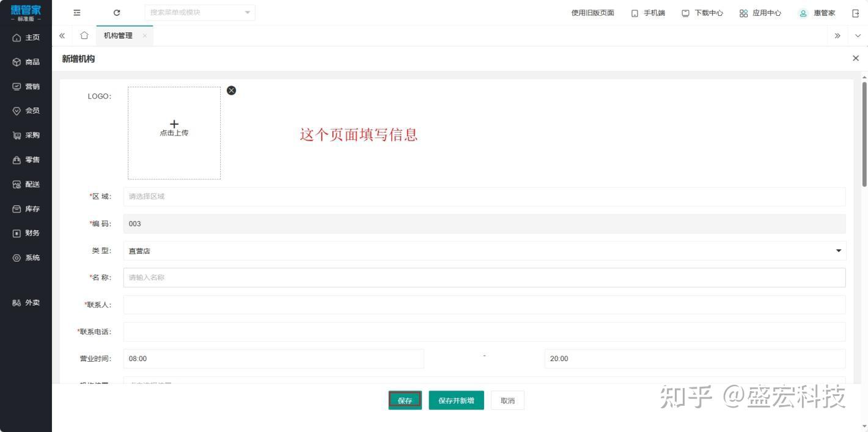Screen dimensions: 868x432
Task: Collapse the sidebar menu toggle icon
Action: coord(77,13)
